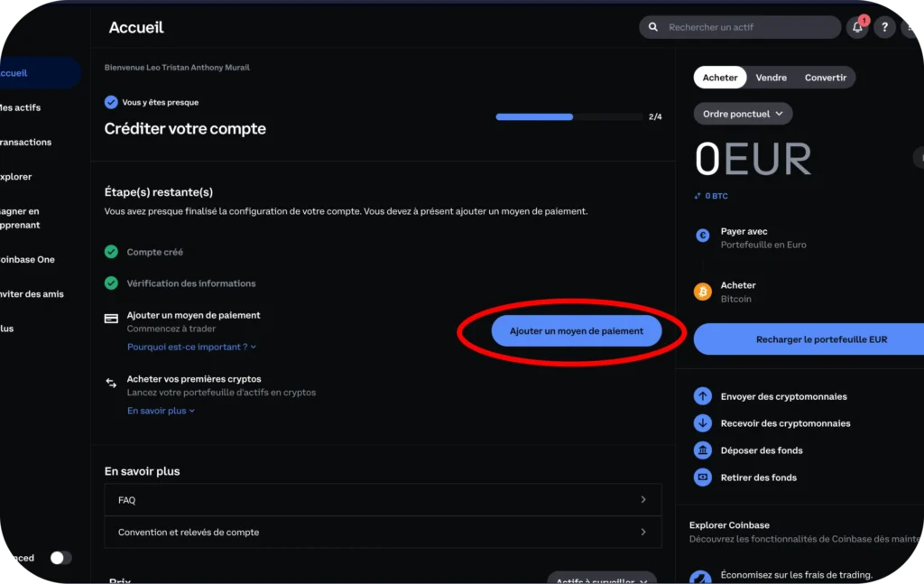The width and height of the screenshot is (924, 584).
Task: Switch to the Convertir tab
Action: click(825, 78)
